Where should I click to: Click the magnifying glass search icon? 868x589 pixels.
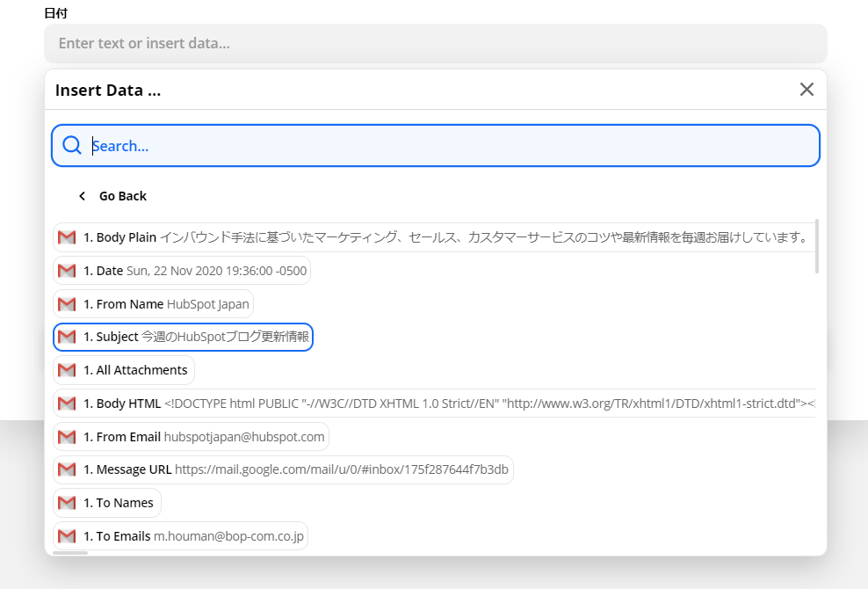tap(72, 146)
